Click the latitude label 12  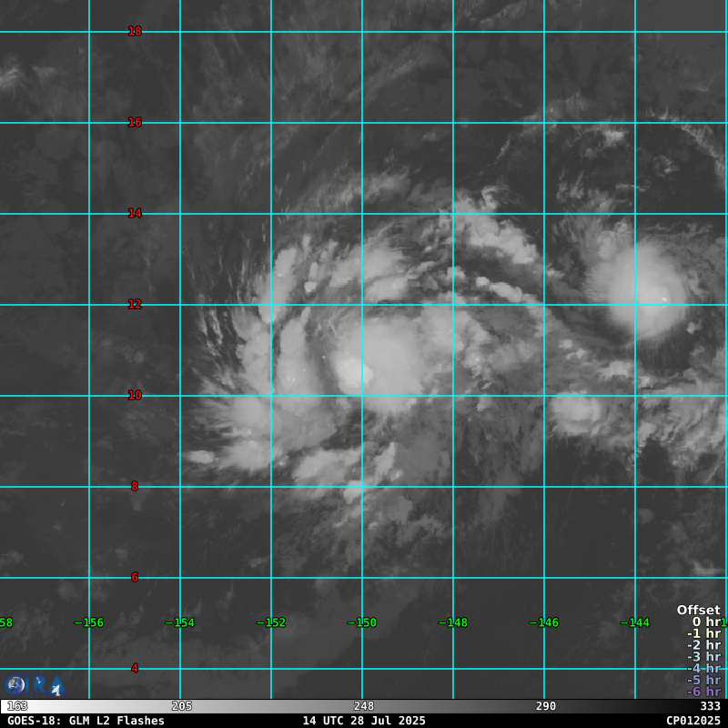pos(135,305)
